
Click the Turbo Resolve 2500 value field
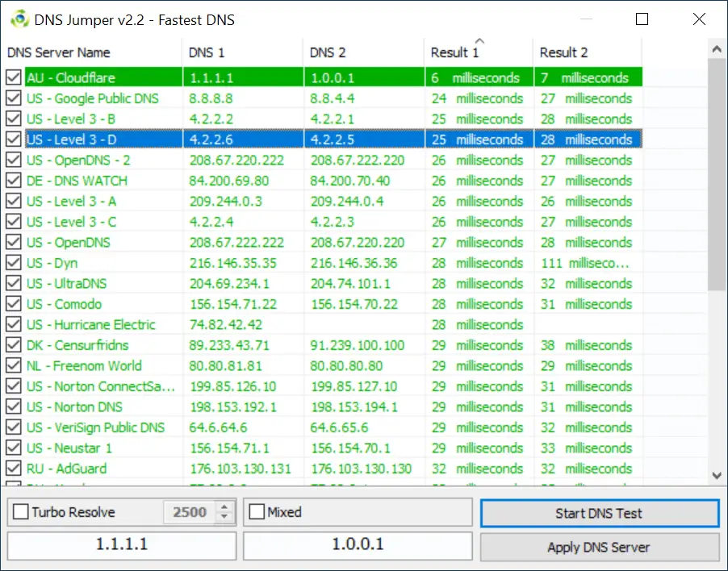point(190,512)
